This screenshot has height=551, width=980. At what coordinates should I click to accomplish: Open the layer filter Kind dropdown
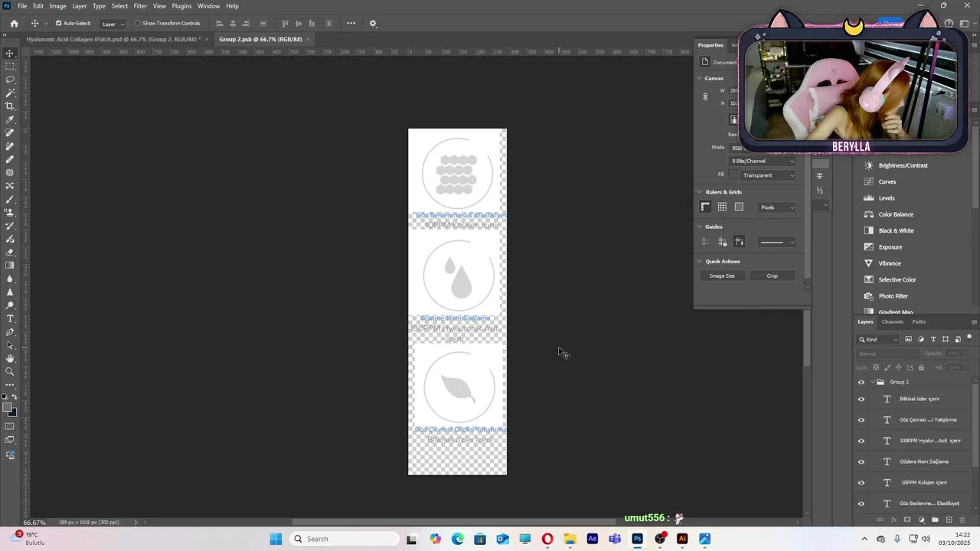(879, 339)
